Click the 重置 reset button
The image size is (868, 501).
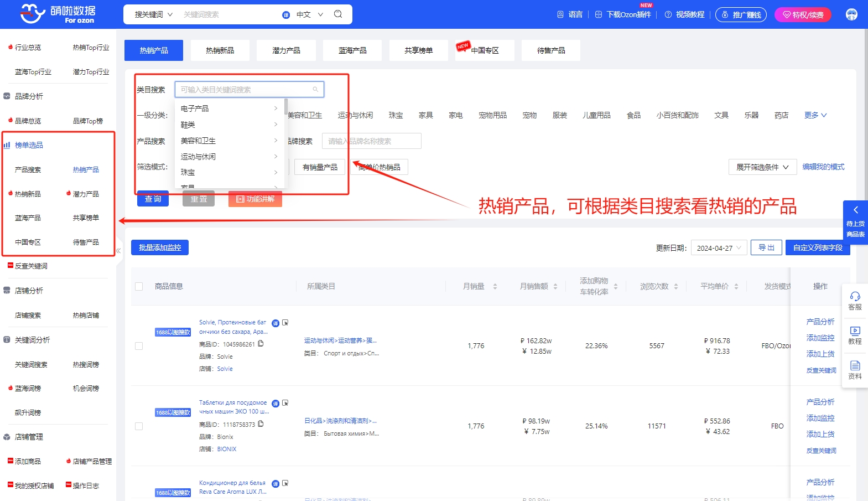coord(199,199)
